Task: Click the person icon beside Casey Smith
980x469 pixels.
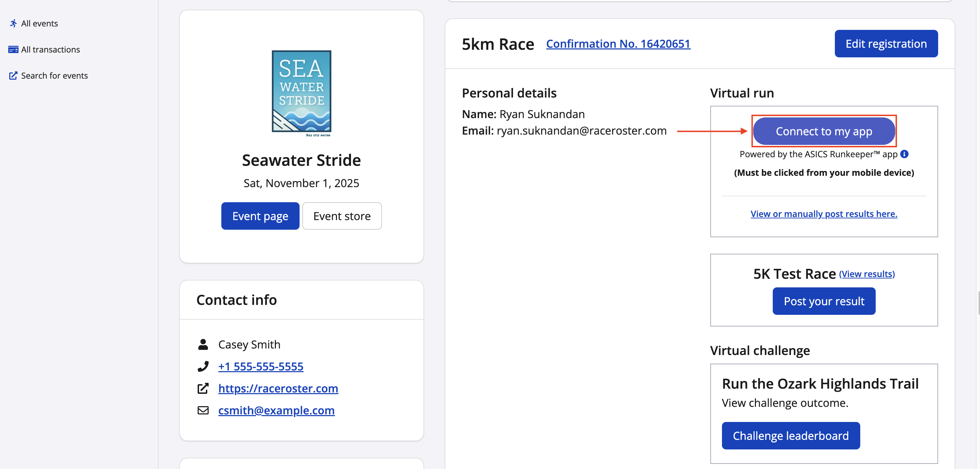Action: (x=203, y=344)
